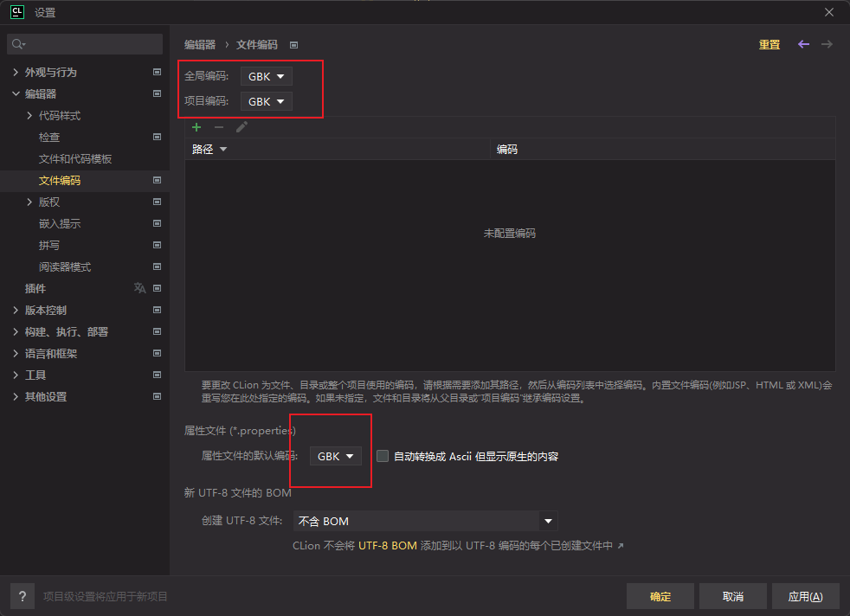Viewport: 850px width, 616px height.
Task: Click the project icon on 构建、执行、部署 row
Action: pyautogui.click(x=158, y=331)
